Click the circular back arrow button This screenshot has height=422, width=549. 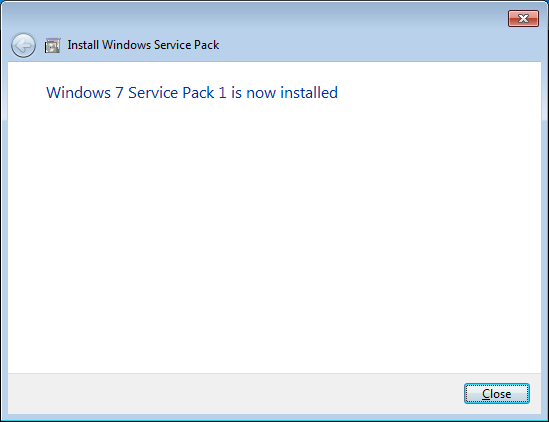23,46
